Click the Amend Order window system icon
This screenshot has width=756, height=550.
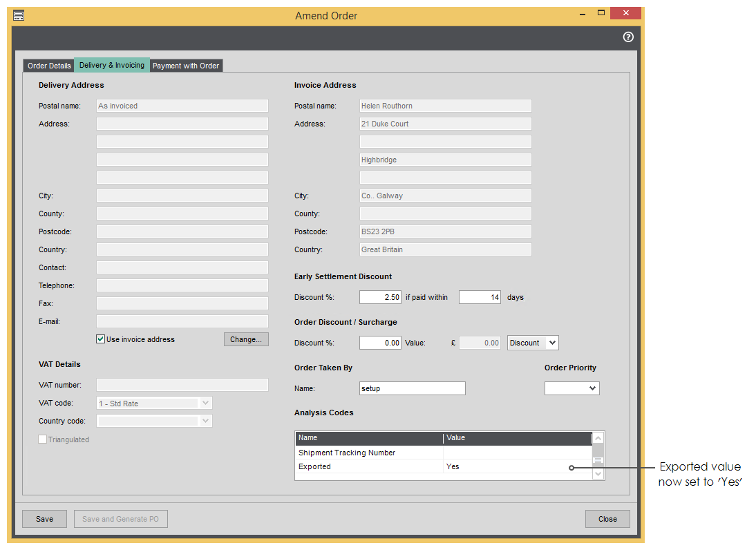(x=19, y=15)
